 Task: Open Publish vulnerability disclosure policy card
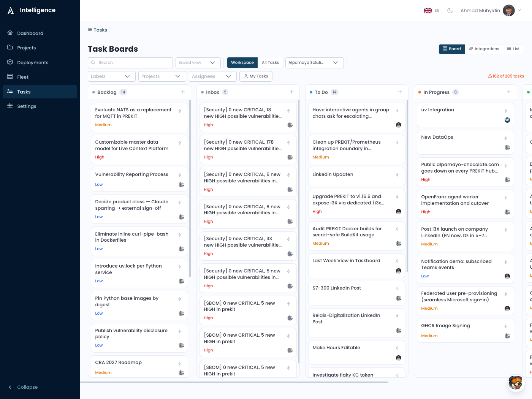[x=139, y=338]
